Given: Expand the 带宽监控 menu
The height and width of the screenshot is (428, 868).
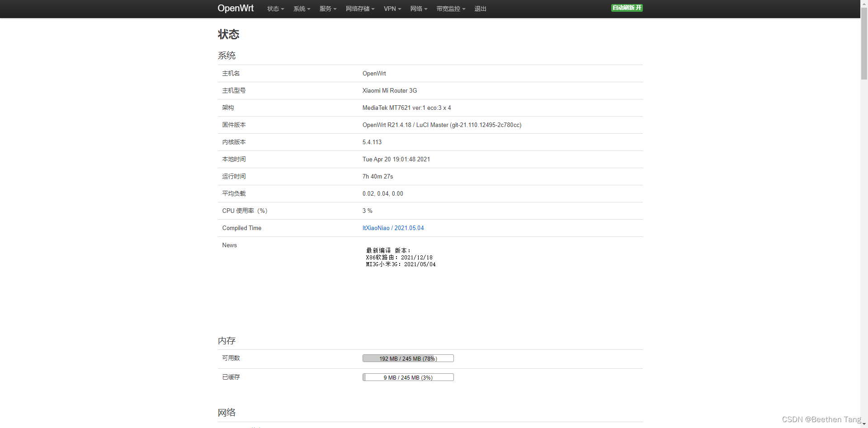Looking at the screenshot, I should click(451, 9).
